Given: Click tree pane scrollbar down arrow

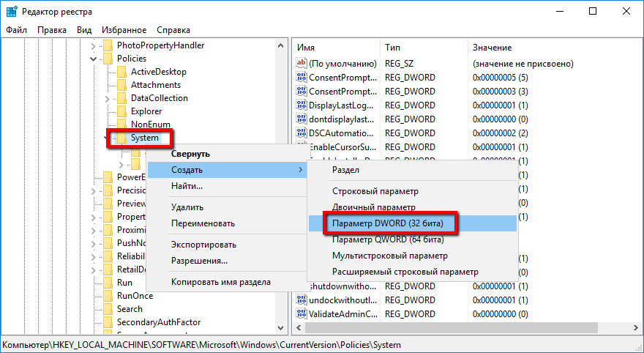Looking at the screenshot, I should pyautogui.click(x=281, y=328).
